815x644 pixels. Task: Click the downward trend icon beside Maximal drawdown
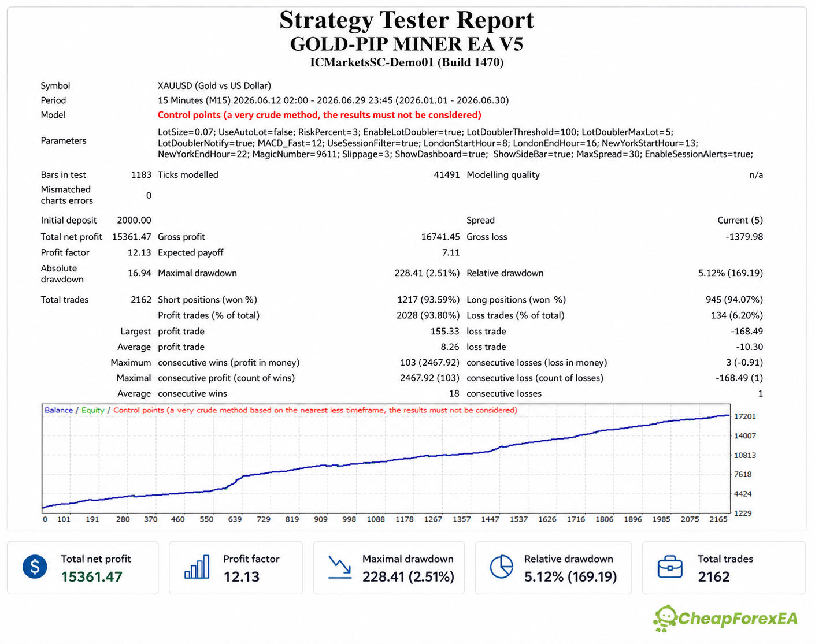click(x=340, y=567)
